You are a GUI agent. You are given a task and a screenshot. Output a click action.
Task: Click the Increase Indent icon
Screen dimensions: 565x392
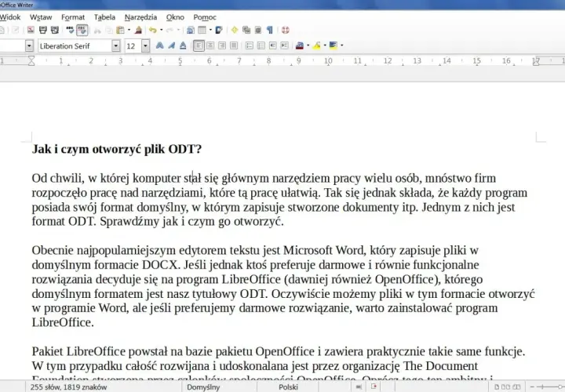point(285,45)
